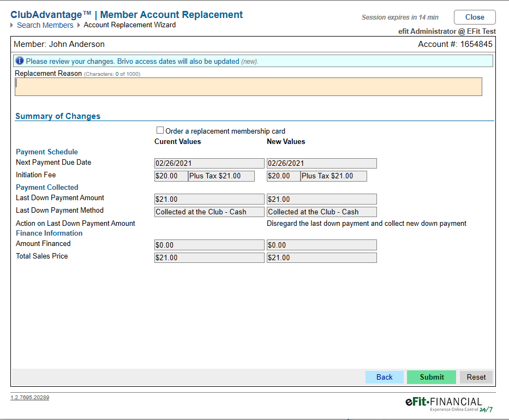Click the 'New Values' column header
Viewport: 509px width, 420px height.
point(286,141)
